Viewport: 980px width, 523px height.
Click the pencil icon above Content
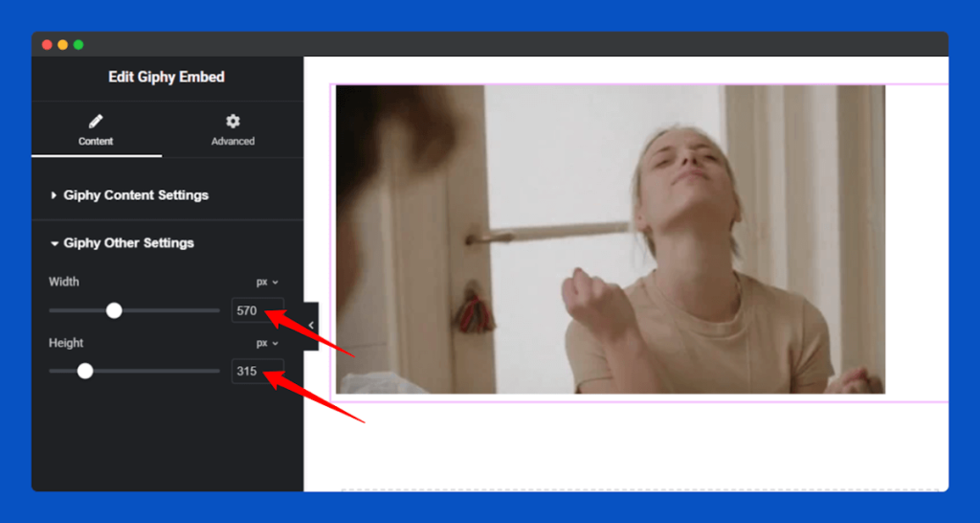96,122
